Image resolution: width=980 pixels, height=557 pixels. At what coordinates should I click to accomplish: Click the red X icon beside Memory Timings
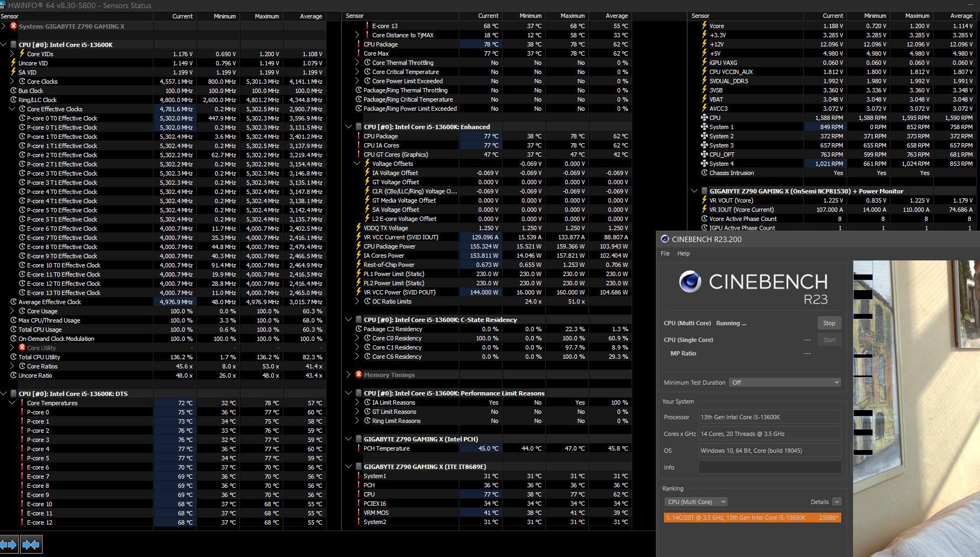358,375
